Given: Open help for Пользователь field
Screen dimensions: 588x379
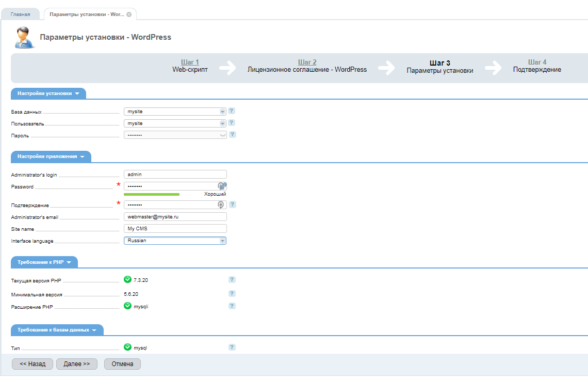Looking at the screenshot, I should point(232,123).
